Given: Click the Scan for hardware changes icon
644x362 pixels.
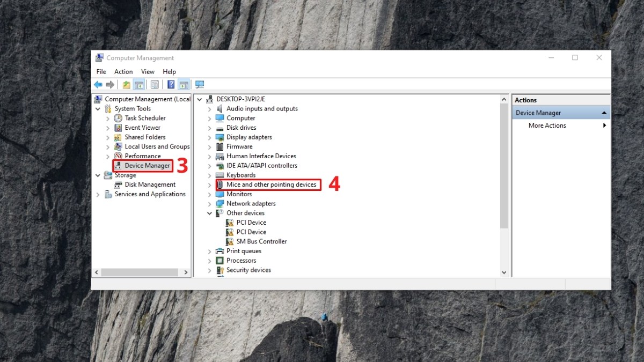Looking at the screenshot, I should [x=200, y=85].
